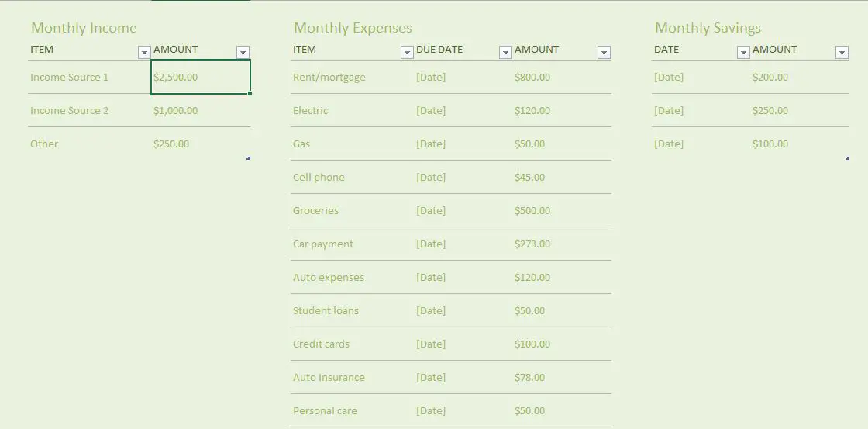The height and width of the screenshot is (429, 868).
Task: Open the Monthly Income AMOUNT filter dropdown
Action: (243, 52)
